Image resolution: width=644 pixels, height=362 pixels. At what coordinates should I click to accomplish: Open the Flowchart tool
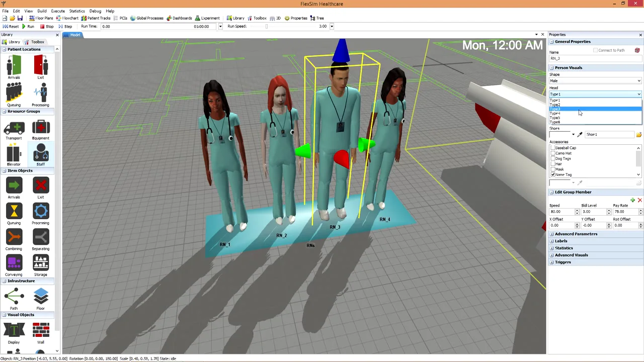tap(67, 18)
